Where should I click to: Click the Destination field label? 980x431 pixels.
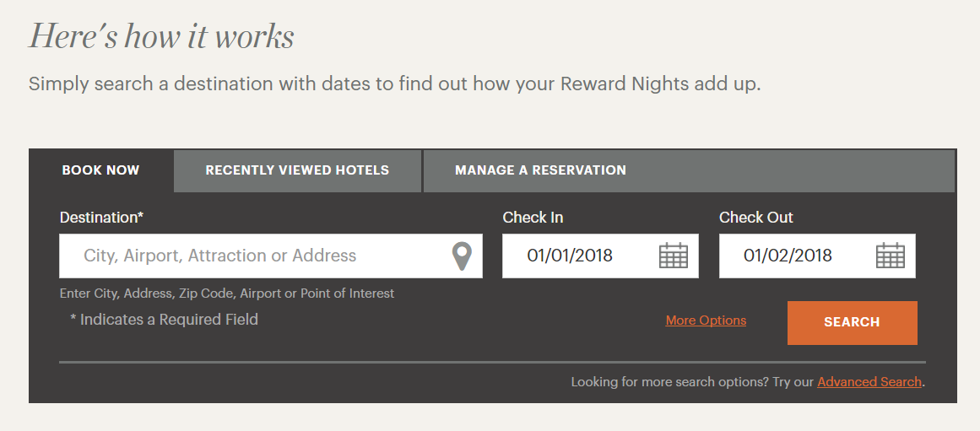[101, 218]
